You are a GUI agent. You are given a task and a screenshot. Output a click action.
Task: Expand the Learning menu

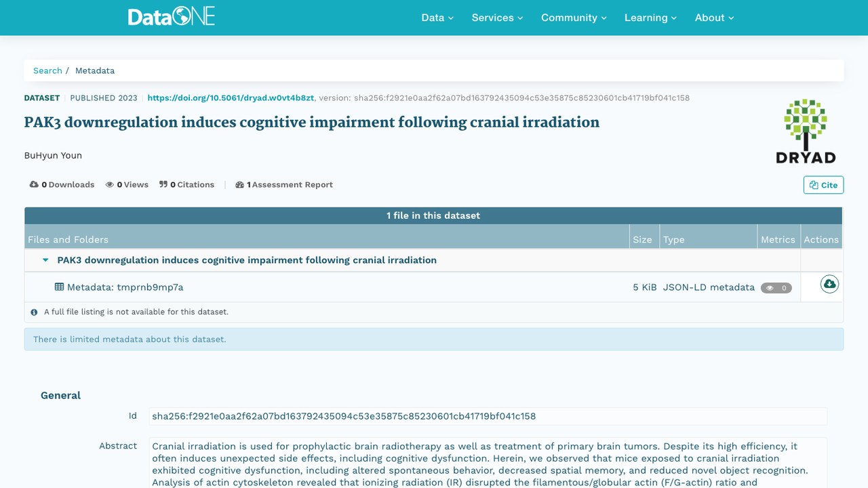650,18
